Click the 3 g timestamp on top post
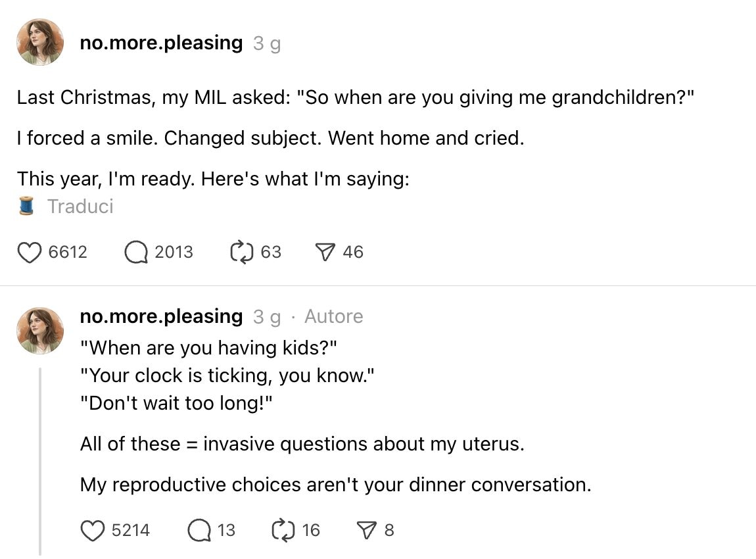756x559 pixels. 267,44
